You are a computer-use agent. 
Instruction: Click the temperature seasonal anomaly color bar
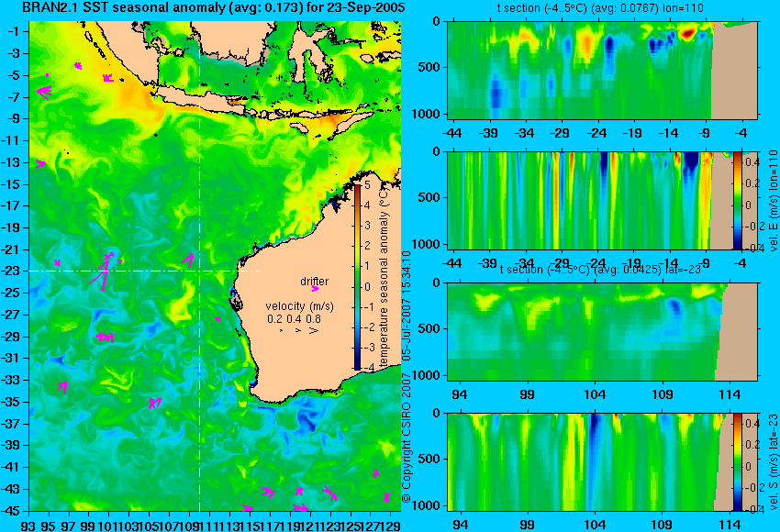(357, 277)
